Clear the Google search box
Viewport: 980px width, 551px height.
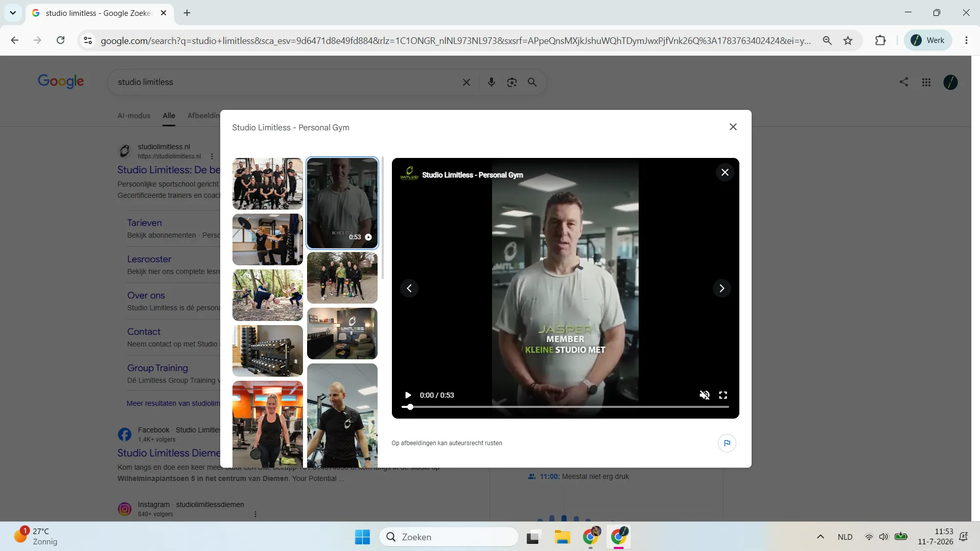coord(466,82)
